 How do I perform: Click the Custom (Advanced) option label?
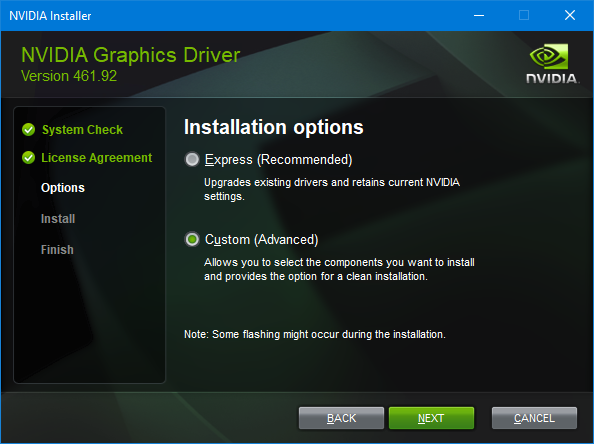tap(261, 239)
